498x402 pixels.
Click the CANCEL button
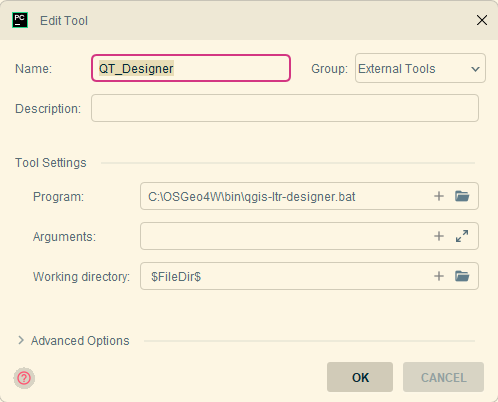click(x=443, y=377)
